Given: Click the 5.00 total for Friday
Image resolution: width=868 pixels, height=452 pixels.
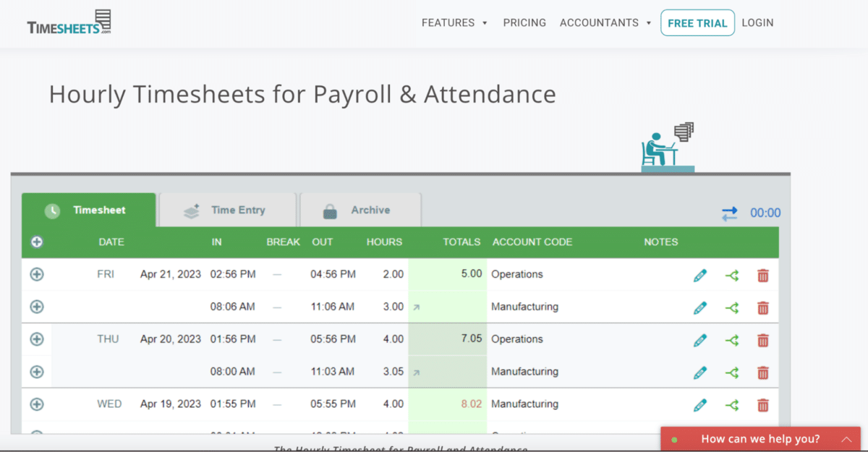Looking at the screenshot, I should pyautogui.click(x=472, y=274).
